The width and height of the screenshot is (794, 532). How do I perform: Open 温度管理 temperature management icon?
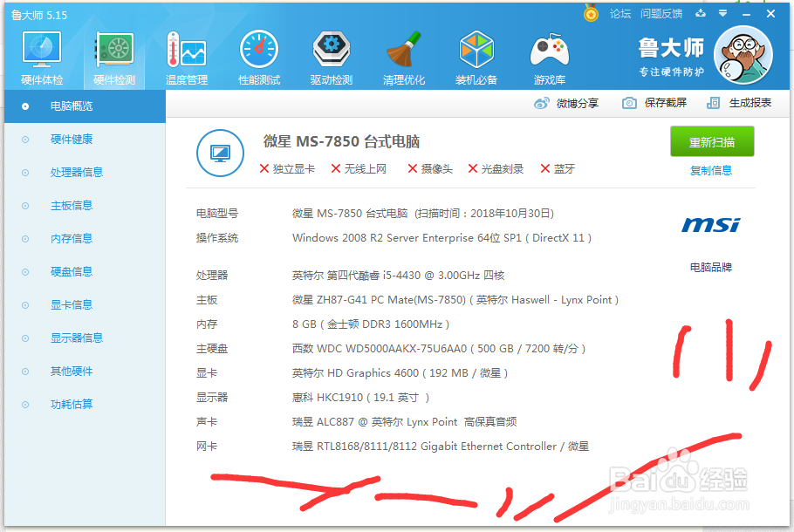click(x=187, y=58)
